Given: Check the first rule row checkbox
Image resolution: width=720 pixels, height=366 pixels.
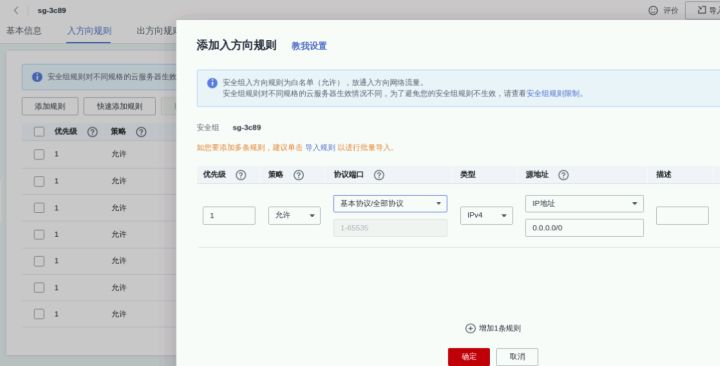Looking at the screenshot, I should (x=39, y=154).
